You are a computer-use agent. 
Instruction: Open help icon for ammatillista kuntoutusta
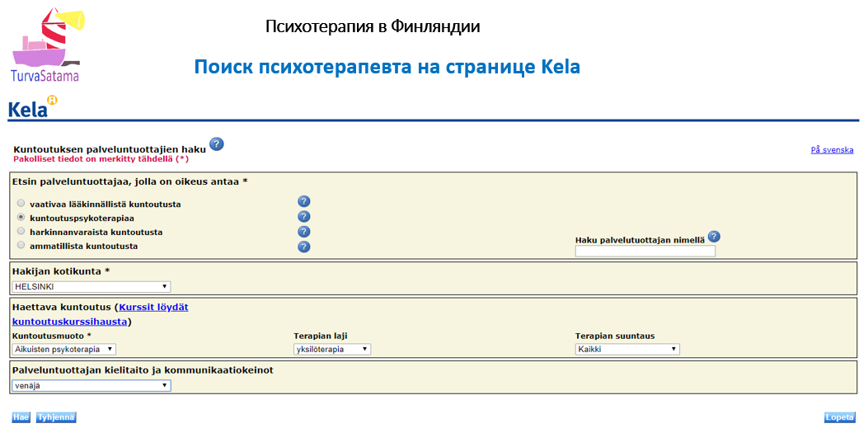(x=304, y=247)
